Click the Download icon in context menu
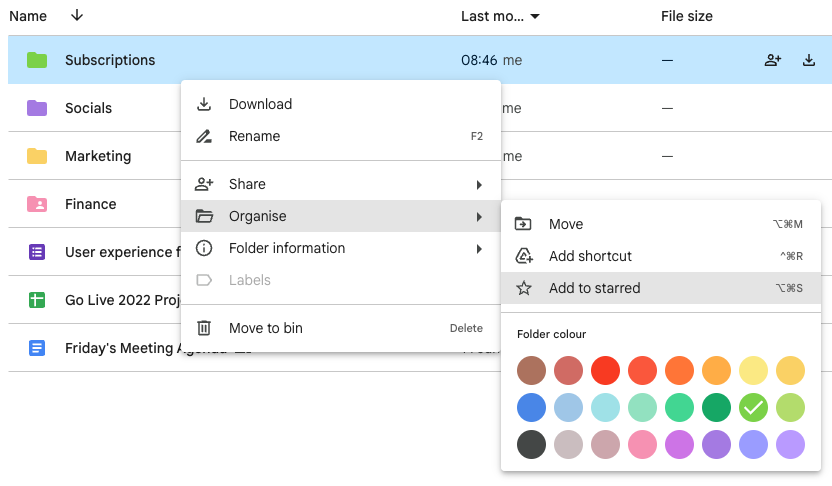Viewport: 832px width, 486px height. (204, 104)
